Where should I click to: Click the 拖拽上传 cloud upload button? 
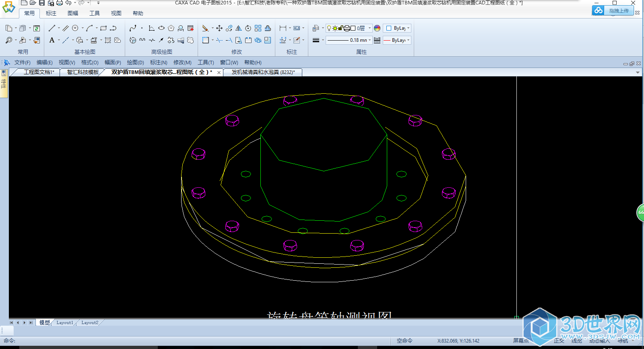pyautogui.click(x=613, y=10)
